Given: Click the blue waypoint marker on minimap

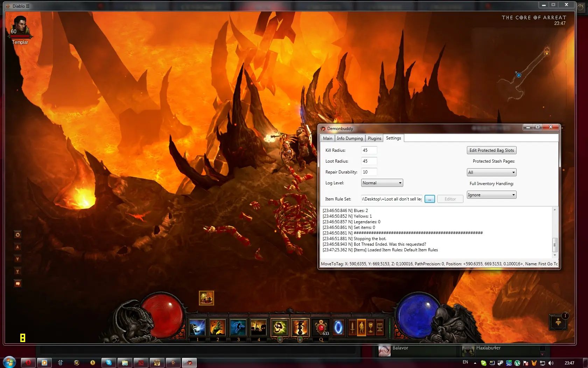Looking at the screenshot, I should point(519,75).
